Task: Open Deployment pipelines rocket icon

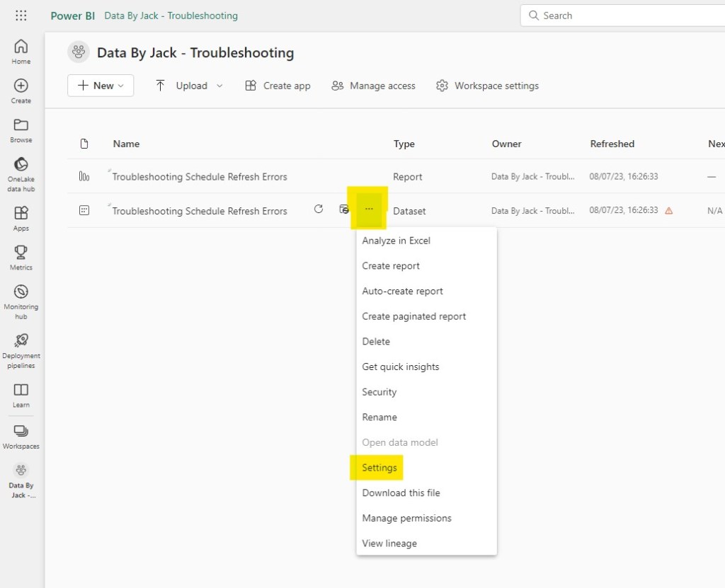Action: (x=21, y=349)
